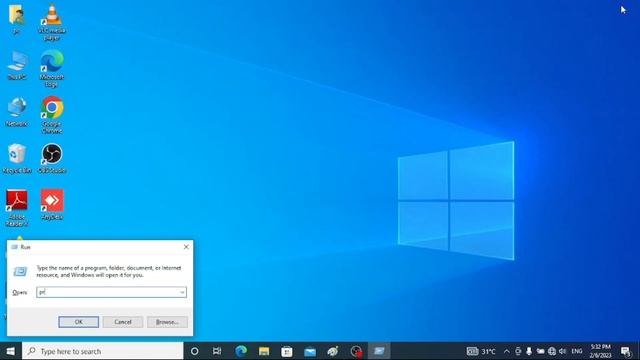This screenshot has height=360, width=640.
Task: Open the Windows Start menu
Action: [x=11, y=351]
